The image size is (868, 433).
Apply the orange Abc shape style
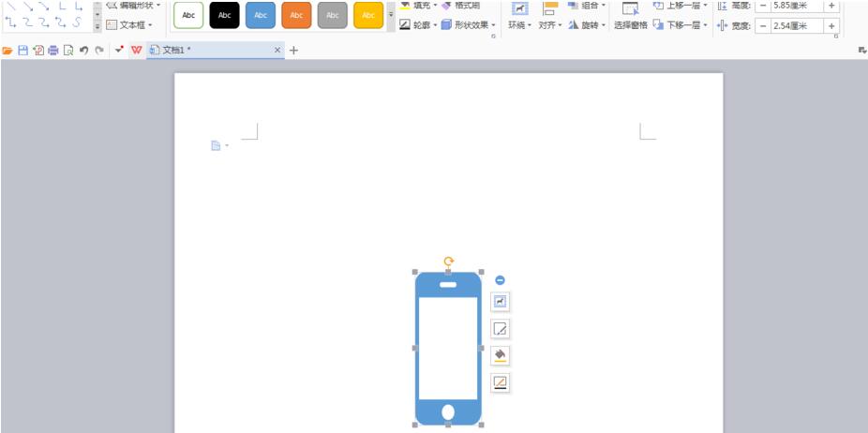(296, 15)
